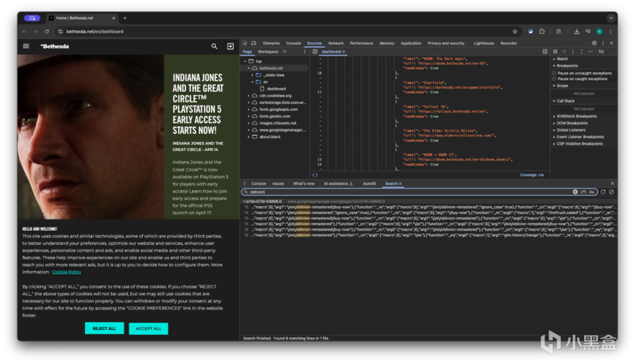635x364 pixels.
Task: Expand fonts.googleapis.com domain node
Action: [x=248, y=109]
